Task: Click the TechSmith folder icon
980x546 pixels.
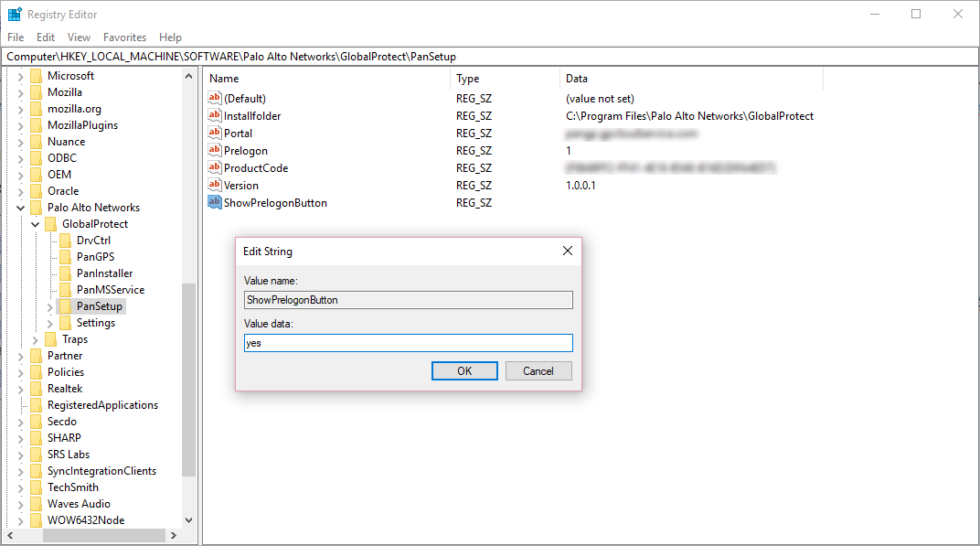Action: (37, 487)
